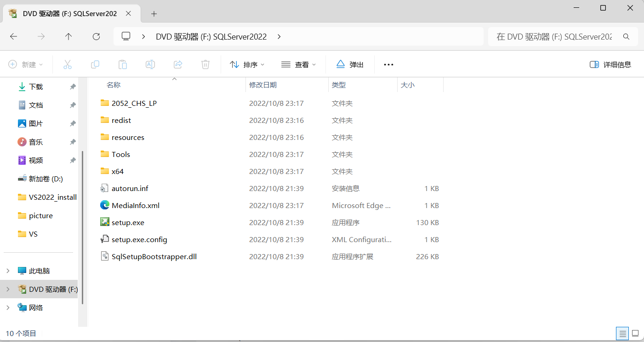644x342 pixels.
Task: Go up one folder level
Action: click(x=68, y=36)
